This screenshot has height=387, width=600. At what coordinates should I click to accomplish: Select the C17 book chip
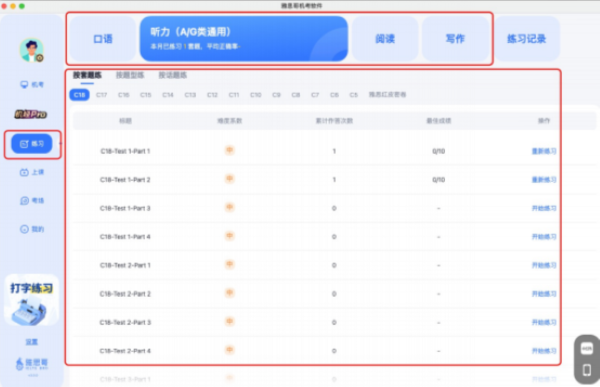tap(101, 95)
